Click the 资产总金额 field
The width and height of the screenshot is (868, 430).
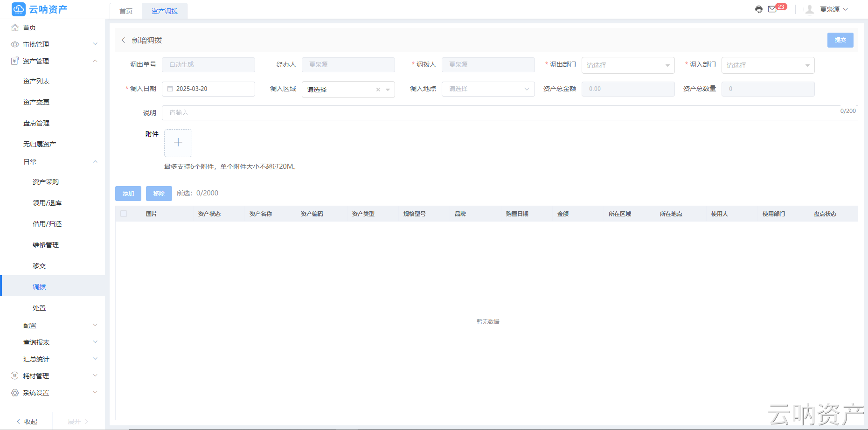[x=628, y=89]
